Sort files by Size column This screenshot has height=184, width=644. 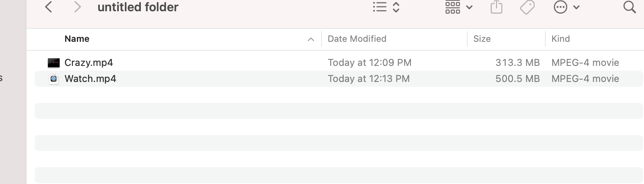point(482,39)
